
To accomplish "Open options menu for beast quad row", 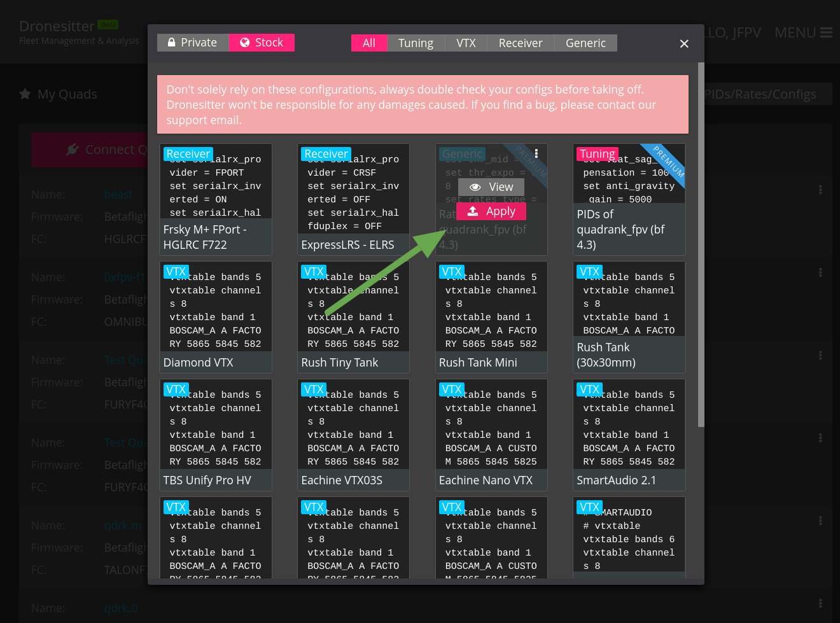I will coord(820,190).
